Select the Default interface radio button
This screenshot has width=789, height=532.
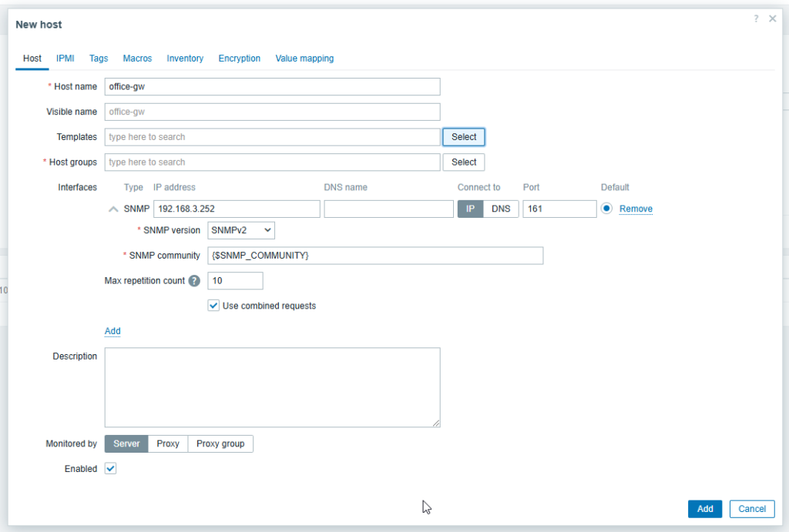607,209
